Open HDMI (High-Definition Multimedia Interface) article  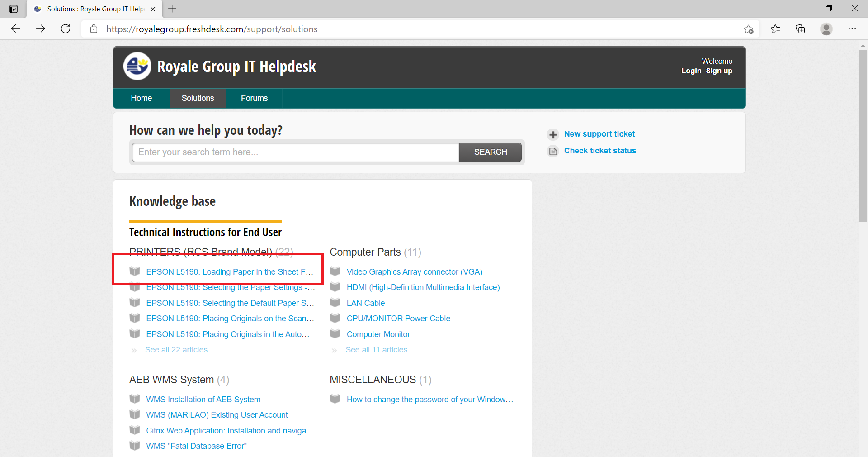(423, 287)
